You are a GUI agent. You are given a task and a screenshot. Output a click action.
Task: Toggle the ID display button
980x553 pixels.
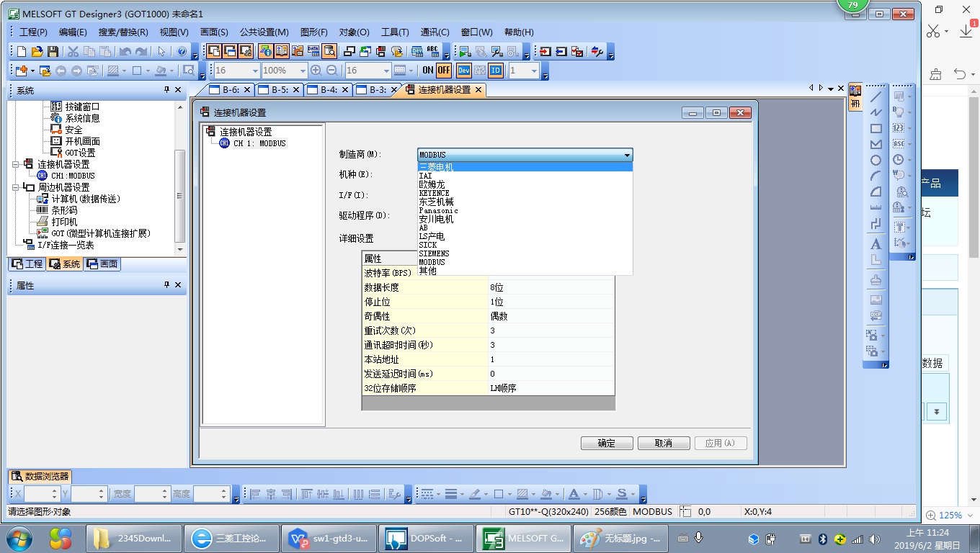point(495,71)
